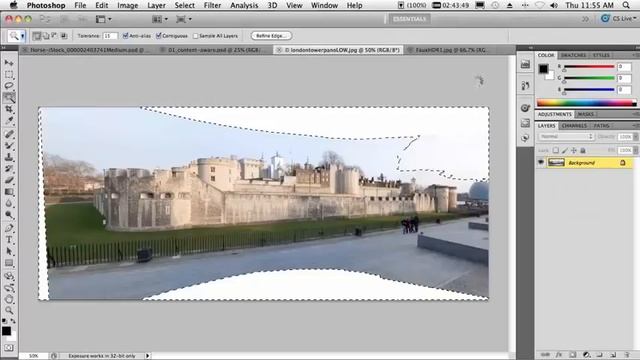Select the History Brush tool
The width and height of the screenshot is (640, 360).
pos(9,169)
